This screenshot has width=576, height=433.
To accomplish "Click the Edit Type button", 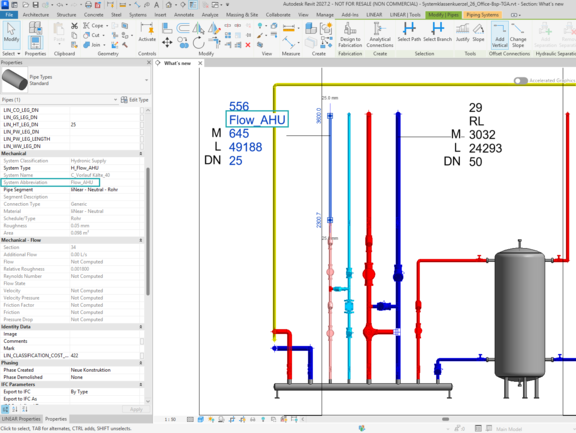I will pyautogui.click(x=135, y=100).
